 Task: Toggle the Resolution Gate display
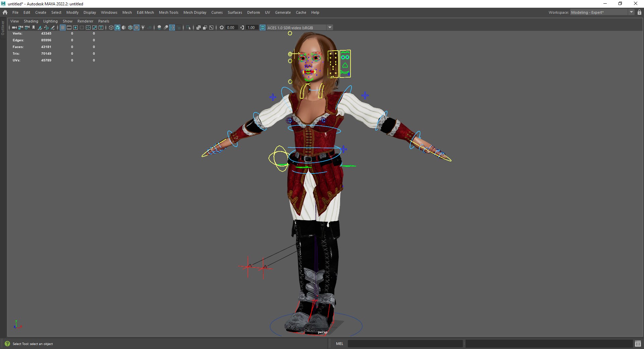(x=75, y=28)
